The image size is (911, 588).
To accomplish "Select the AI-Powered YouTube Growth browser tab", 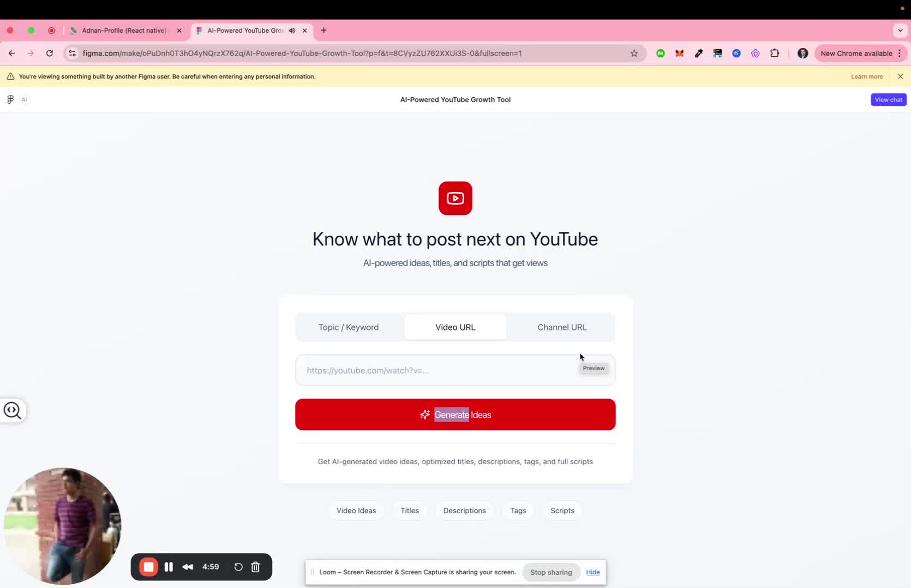I will pyautogui.click(x=245, y=31).
